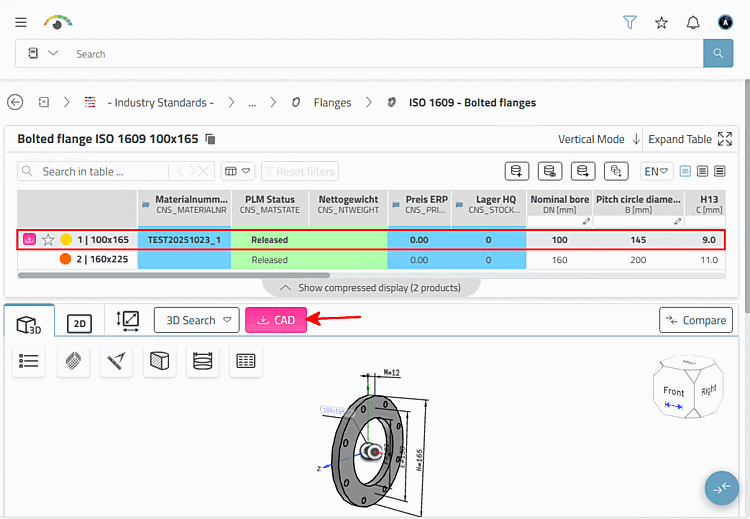Open favorites star icon in header

point(662,22)
